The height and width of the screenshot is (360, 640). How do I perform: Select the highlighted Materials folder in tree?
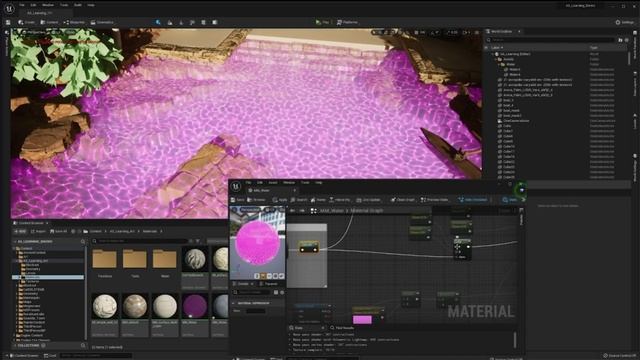[49, 277]
